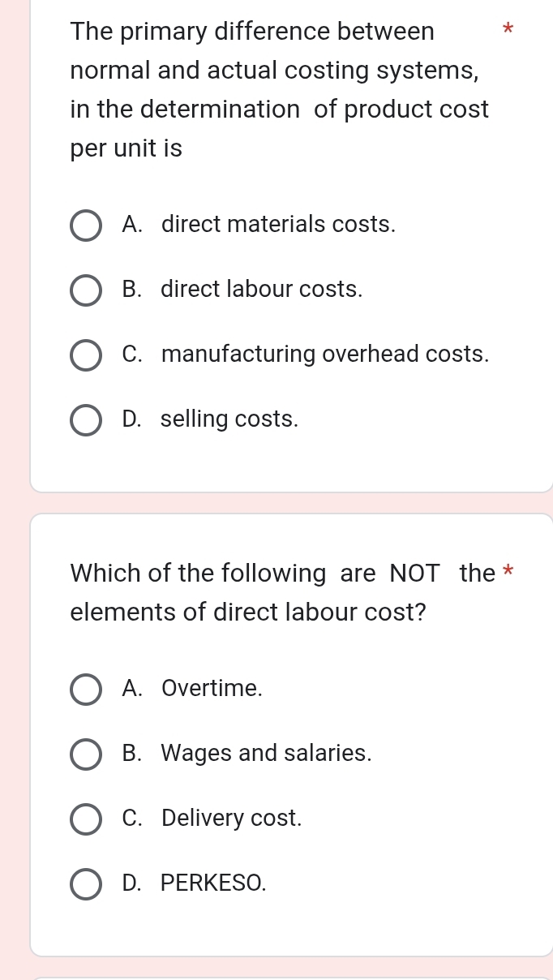Image resolution: width=553 pixels, height=980 pixels.
Task: Mark the manufacturing overhead costs radio button
Action: click(x=86, y=355)
